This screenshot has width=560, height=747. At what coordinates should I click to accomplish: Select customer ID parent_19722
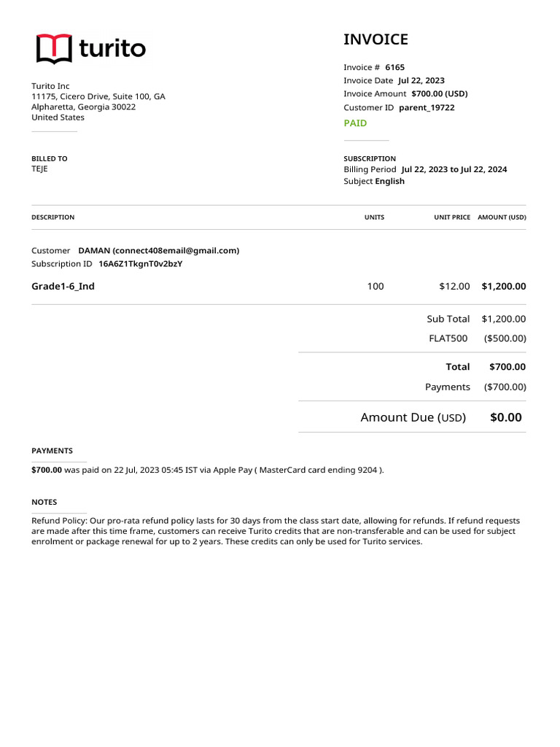click(427, 107)
